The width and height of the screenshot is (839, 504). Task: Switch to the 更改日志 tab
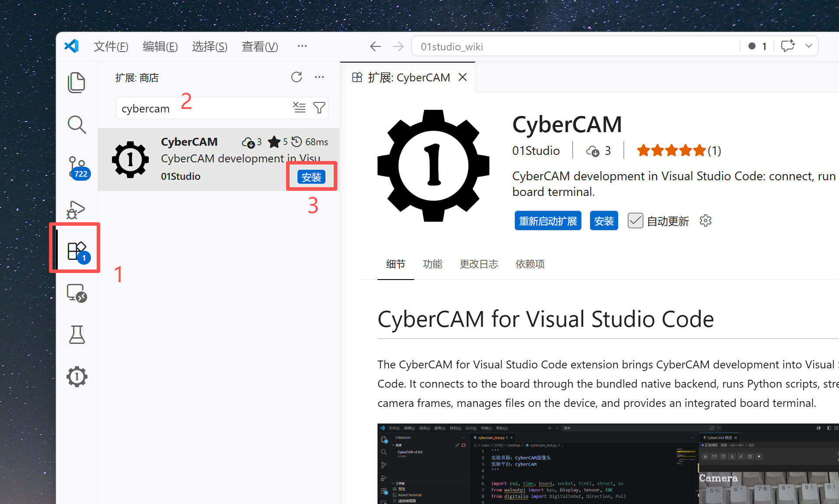click(479, 264)
